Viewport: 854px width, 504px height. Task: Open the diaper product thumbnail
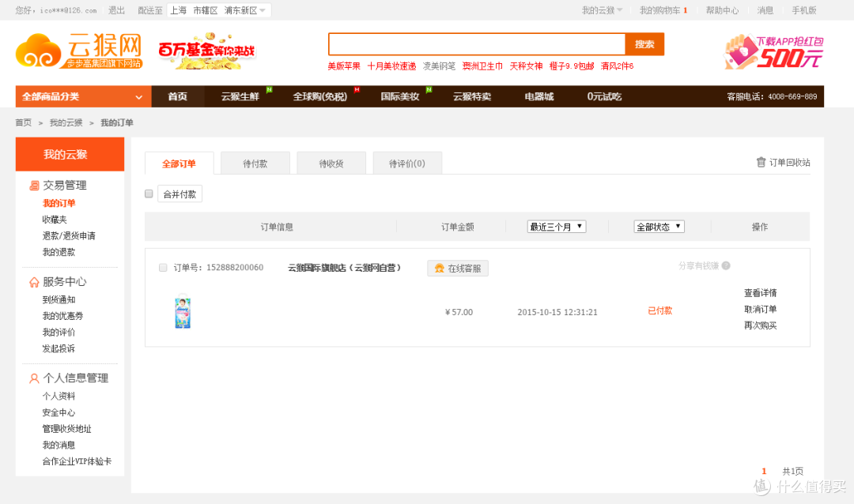(183, 311)
